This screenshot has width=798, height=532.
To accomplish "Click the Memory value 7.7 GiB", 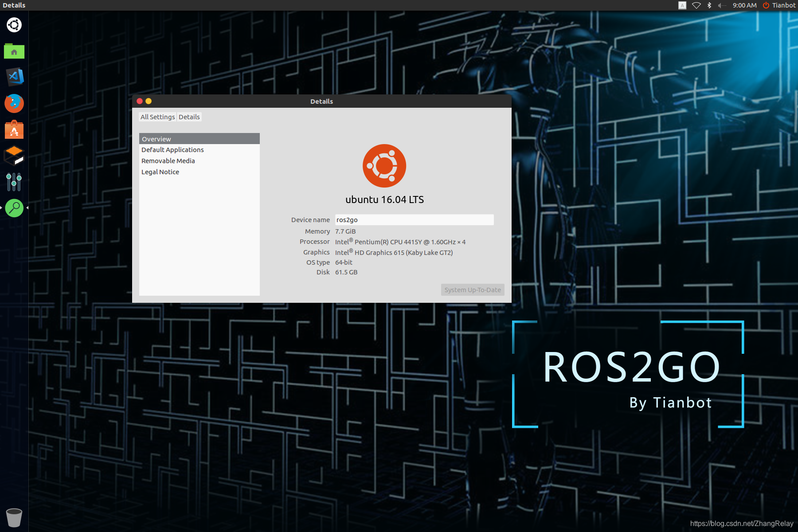I will [x=345, y=231].
